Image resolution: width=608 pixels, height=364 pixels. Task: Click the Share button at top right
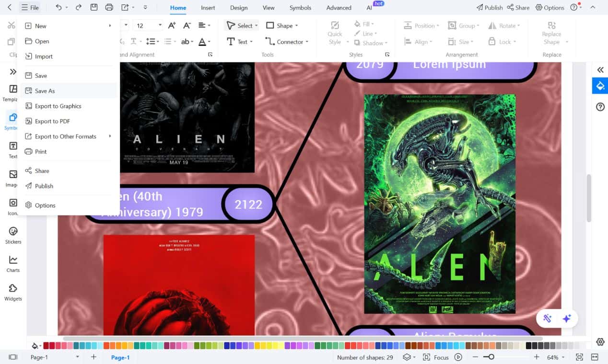coord(518,8)
